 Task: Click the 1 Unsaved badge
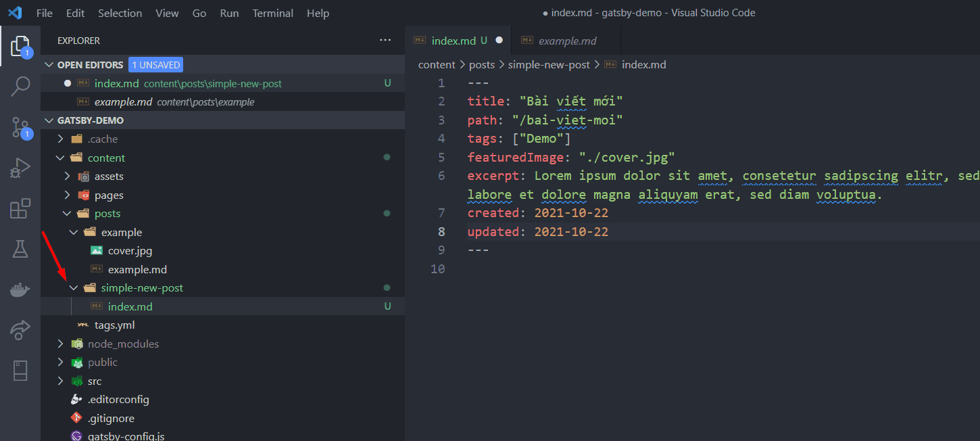click(155, 65)
